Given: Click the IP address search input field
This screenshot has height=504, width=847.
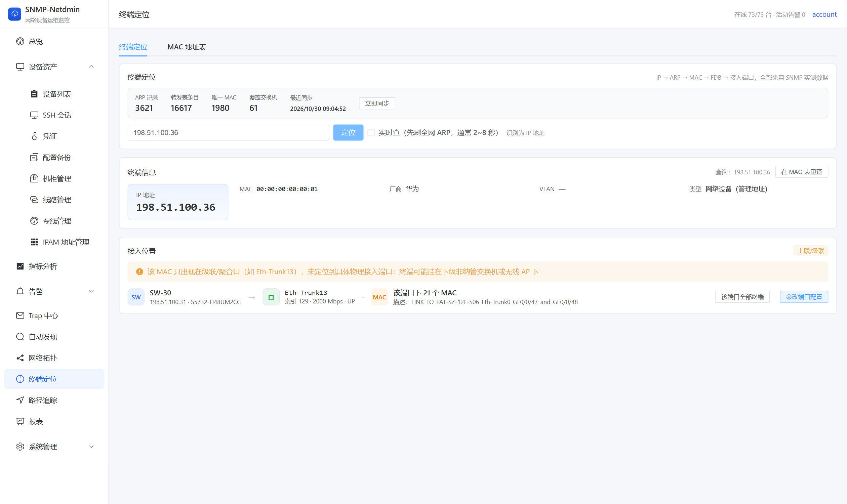Looking at the screenshot, I should click(228, 132).
